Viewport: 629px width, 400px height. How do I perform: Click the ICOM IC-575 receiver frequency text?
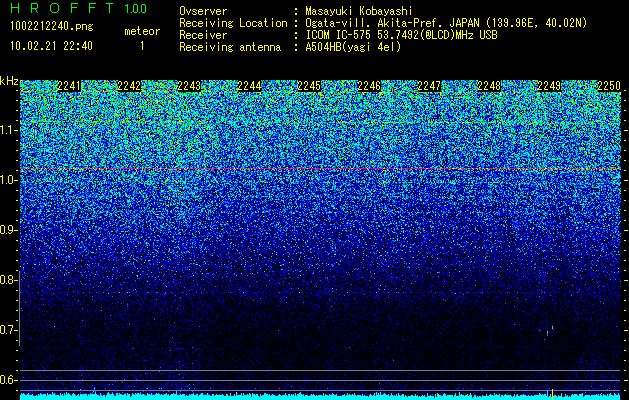point(401,35)
